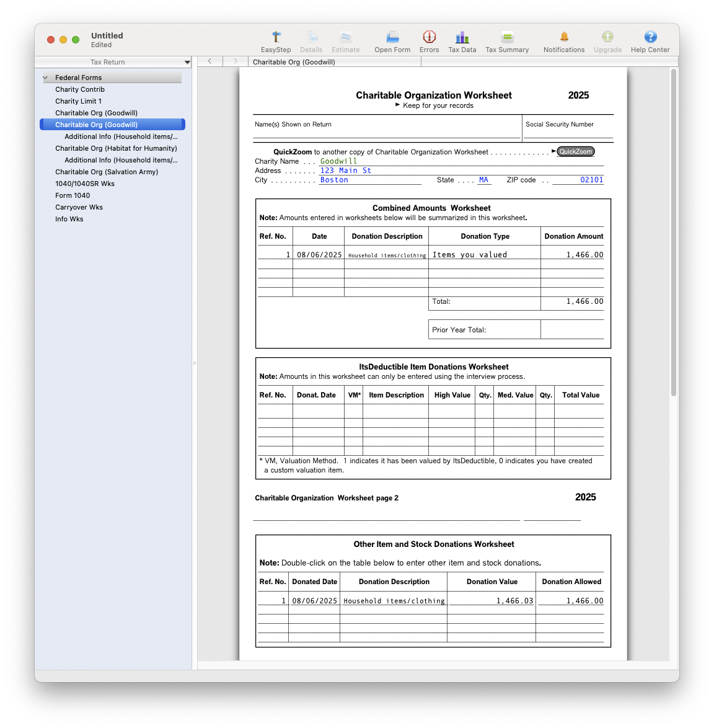The height and width of the screenshot is (728, 714).
Task: Click the 123 Main St address field
Action: [346, 170]
